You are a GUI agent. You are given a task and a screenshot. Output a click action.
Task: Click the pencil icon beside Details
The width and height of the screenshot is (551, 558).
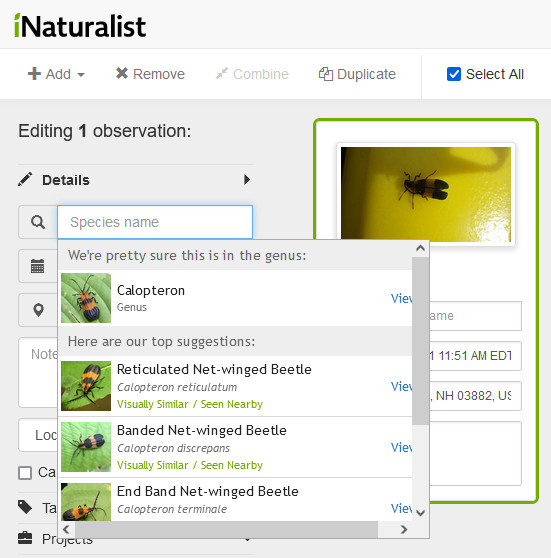click(25, 180)
